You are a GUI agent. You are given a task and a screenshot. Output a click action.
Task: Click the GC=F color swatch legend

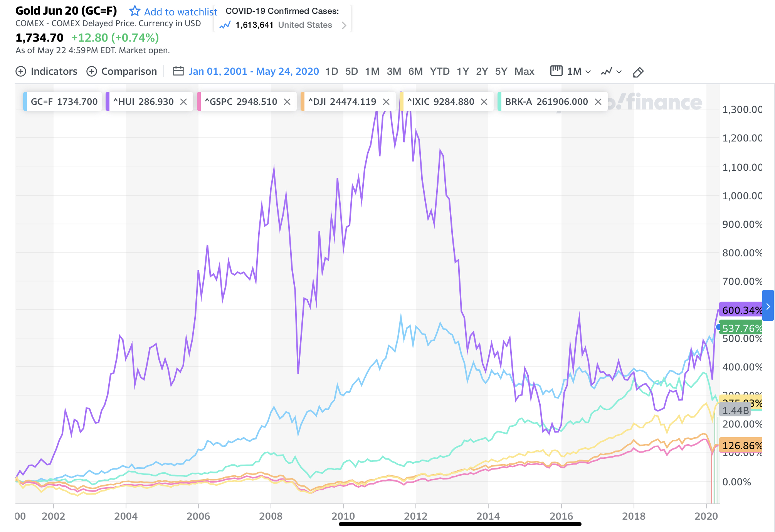[25, 102]
